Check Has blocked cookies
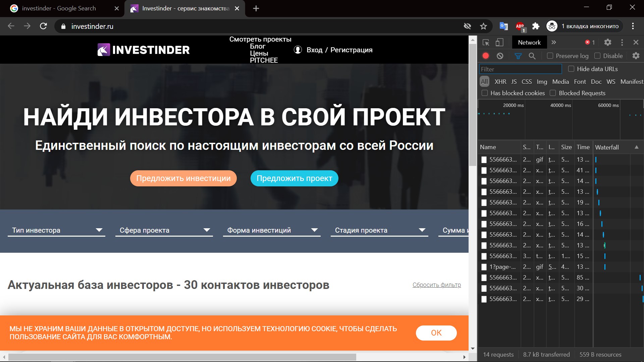The width and height of the screenshot is (644, 362). tap(485, 93)
